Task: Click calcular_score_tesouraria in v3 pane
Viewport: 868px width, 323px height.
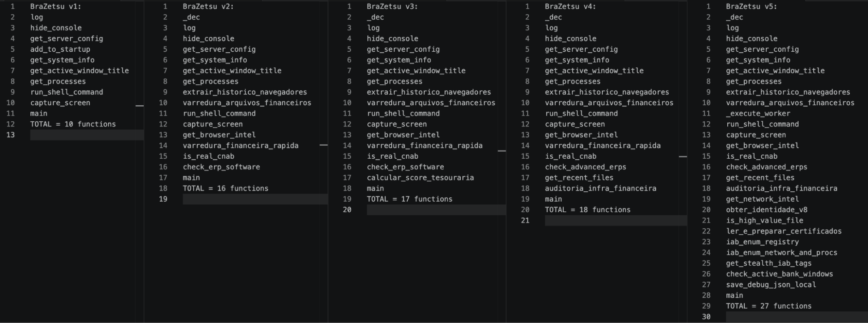Action: point(420,177)
